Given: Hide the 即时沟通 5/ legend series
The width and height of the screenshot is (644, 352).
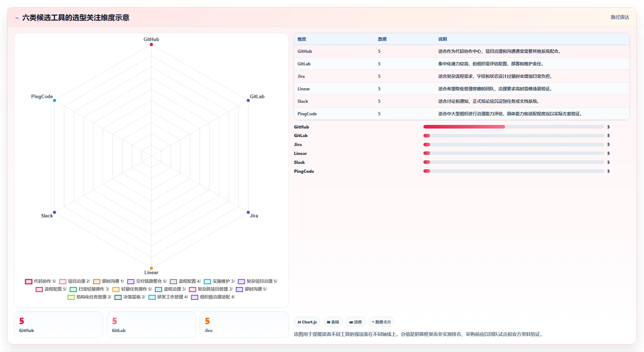Looking at the screenshot, I should coord(251,289).
